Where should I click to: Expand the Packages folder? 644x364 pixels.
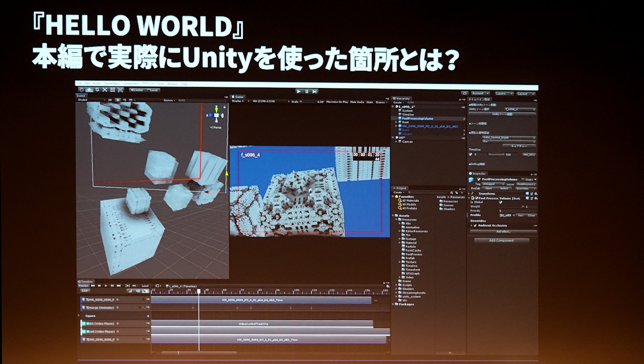pyautogui.click(x=393, y=304)
